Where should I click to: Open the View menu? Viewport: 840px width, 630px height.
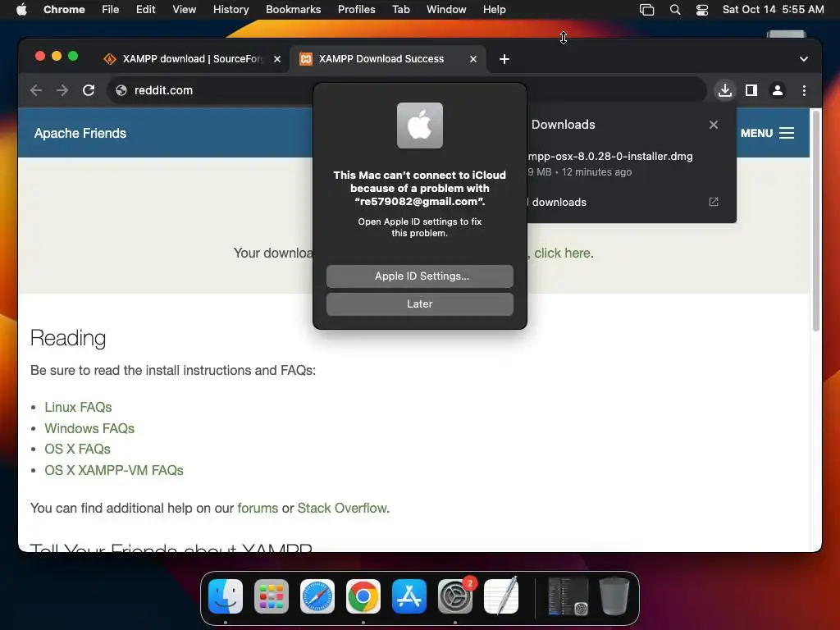[x=185, y=9]
